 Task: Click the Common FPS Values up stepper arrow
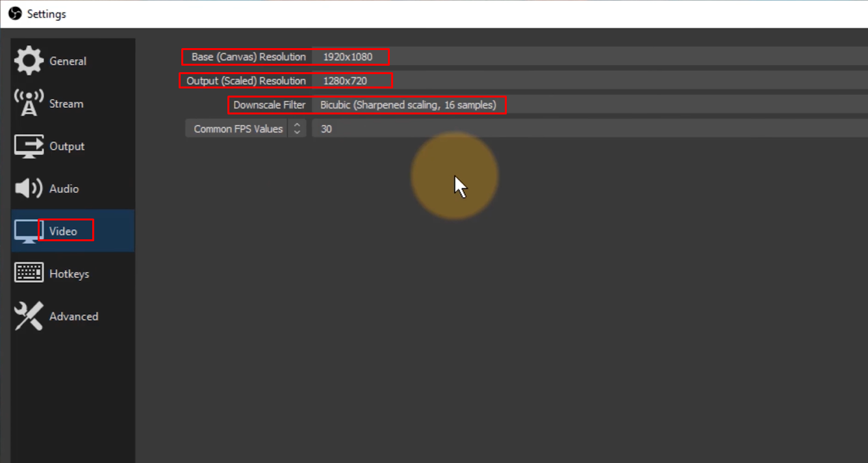(x=297, y=125)
